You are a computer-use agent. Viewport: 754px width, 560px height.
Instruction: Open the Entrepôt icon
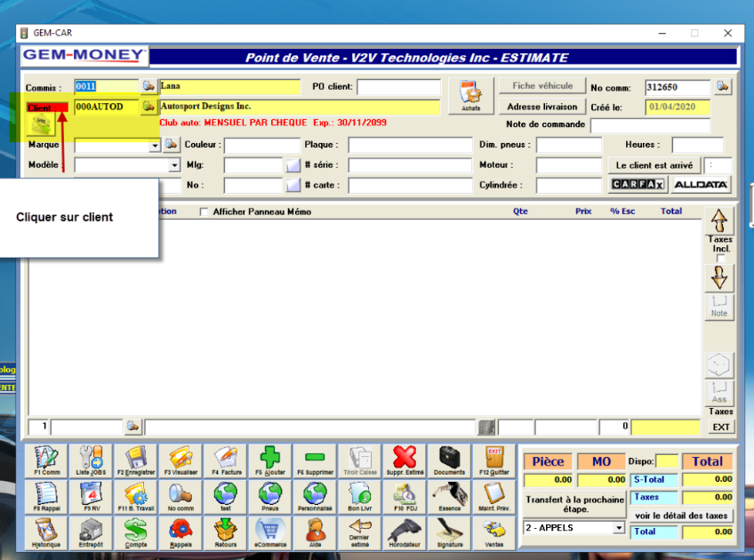(91, 533)
